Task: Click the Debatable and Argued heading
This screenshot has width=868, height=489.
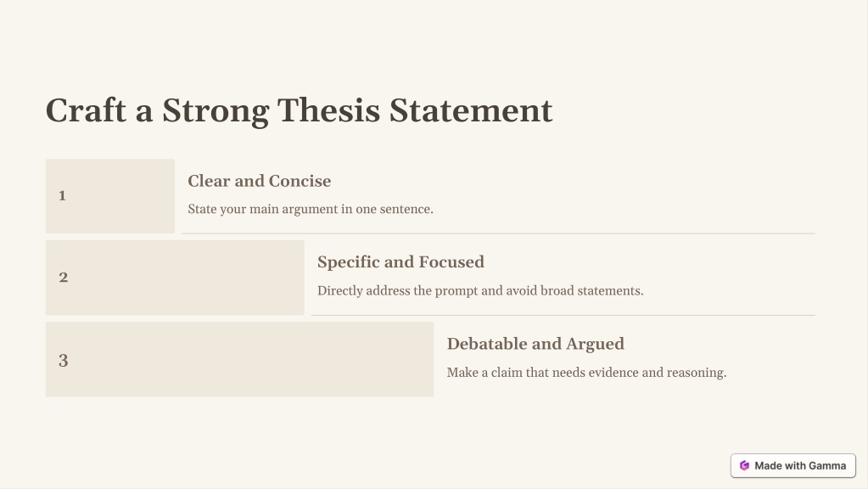Action: 535,344
